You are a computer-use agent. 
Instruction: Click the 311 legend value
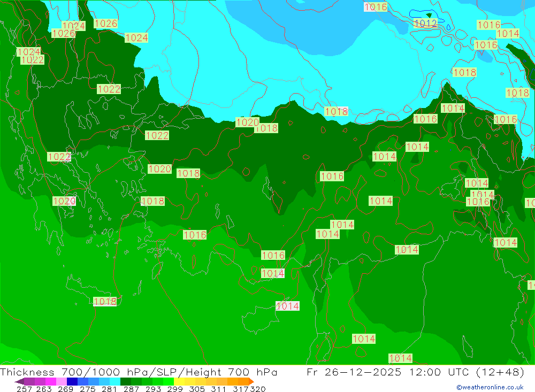click(218, 389)
